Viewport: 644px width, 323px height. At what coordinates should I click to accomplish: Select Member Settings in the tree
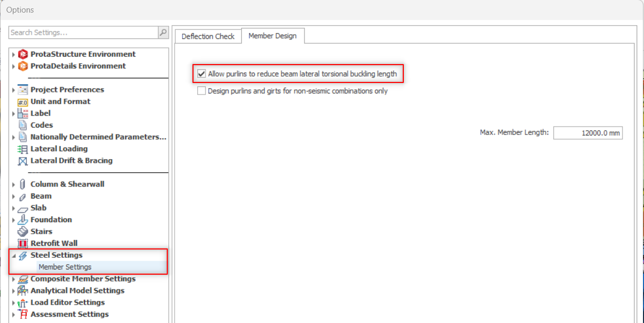(x=65, y=267)
